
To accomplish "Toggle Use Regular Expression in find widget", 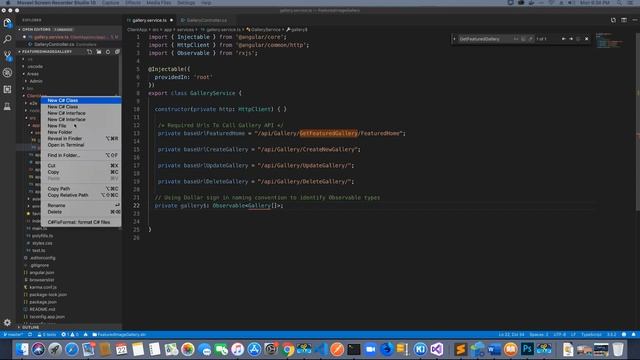I will [530, 39].
